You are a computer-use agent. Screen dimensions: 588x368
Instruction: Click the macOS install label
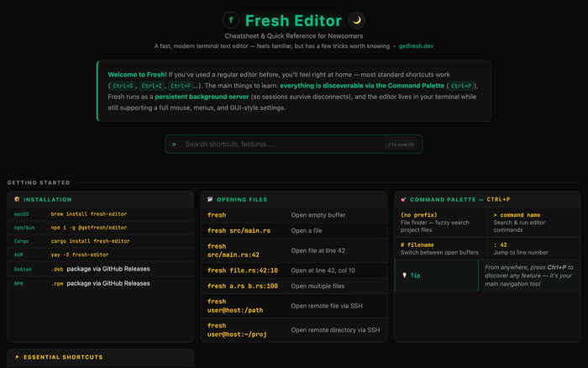pyautogui.click(x=21, y=214)
